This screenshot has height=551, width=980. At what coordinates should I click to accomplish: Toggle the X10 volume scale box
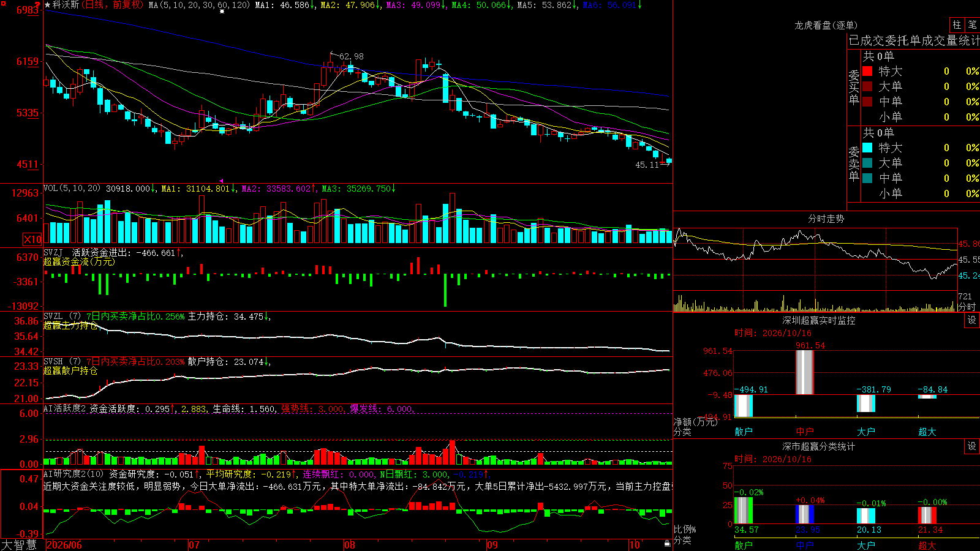(x=32, y=239)
